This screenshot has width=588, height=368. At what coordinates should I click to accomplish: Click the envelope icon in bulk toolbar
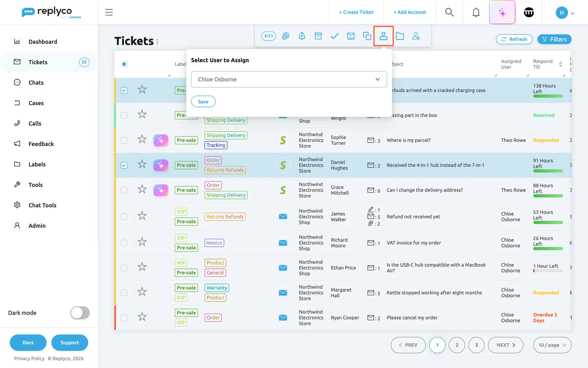pyautogui.click(x=351, y=36)
